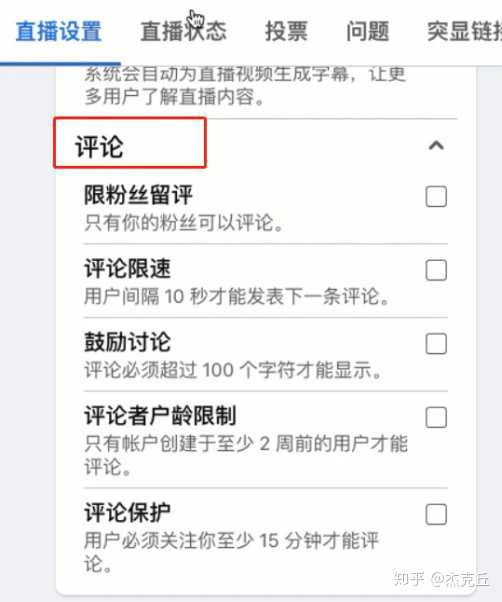
Task: Enable the 限粉丝留评 checkbox
Action: pos(436,197)
